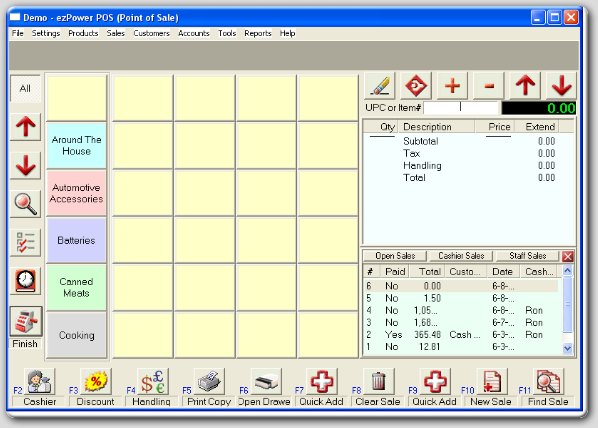598x428 pixels.
Task: Switch to the Staff Sales tab
Action: [527, 256]
